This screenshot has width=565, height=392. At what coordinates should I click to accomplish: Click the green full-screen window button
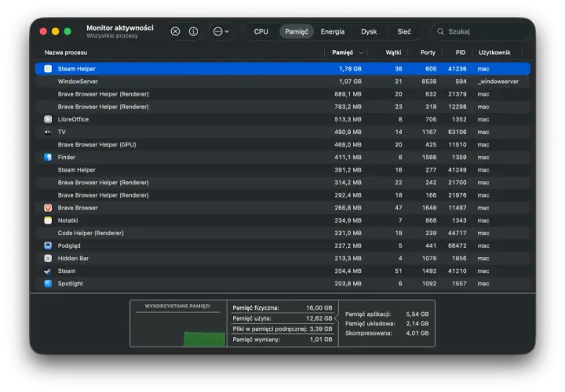pyautogui.click(x=67, y=31)
